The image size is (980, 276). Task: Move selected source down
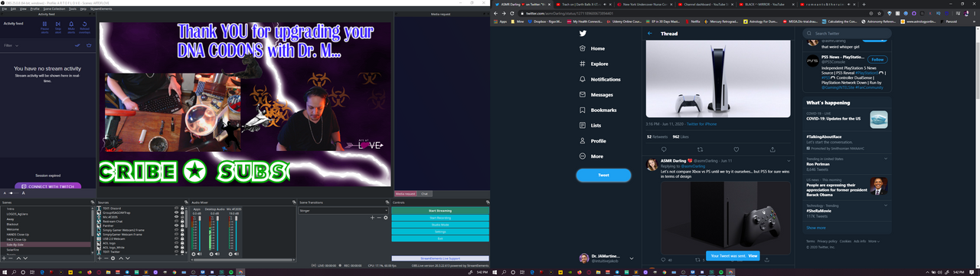point(128,258)
